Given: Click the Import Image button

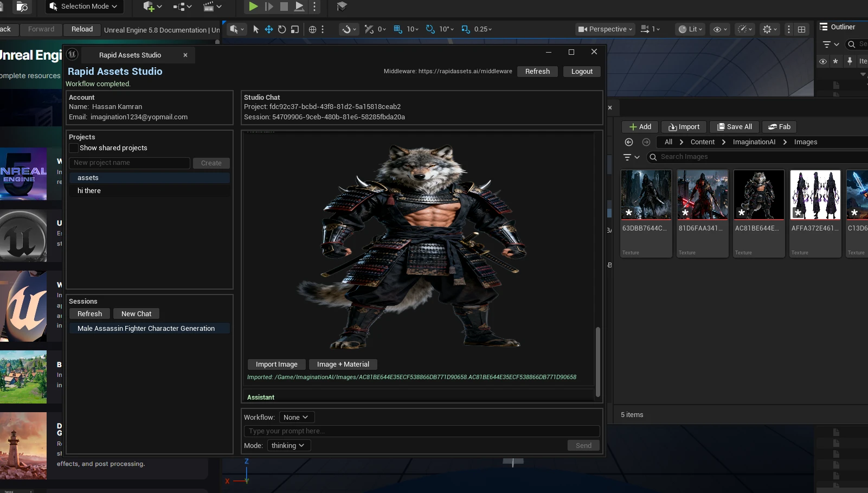Looking at the screenshot, I should (x=277, y=364).
